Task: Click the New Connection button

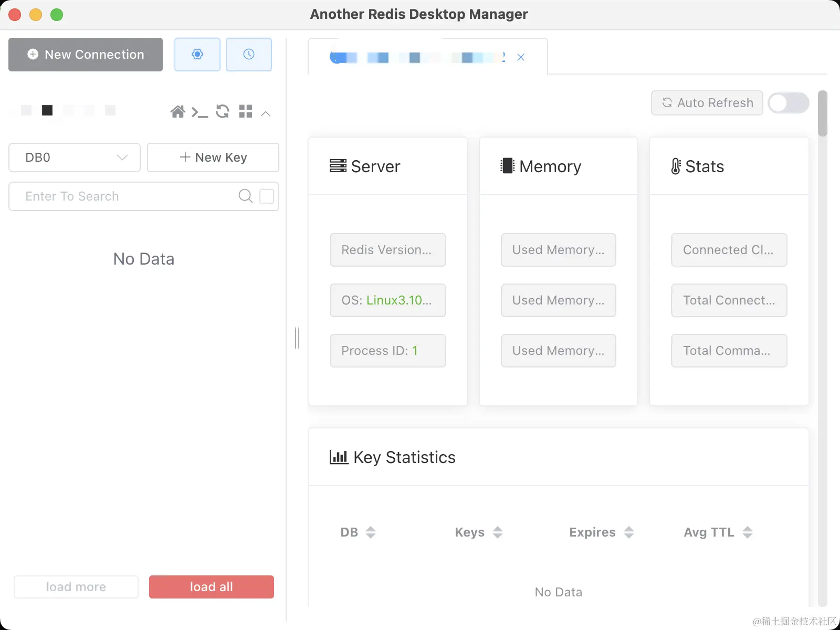Action: pyautogui.click(x=86, y=55)
